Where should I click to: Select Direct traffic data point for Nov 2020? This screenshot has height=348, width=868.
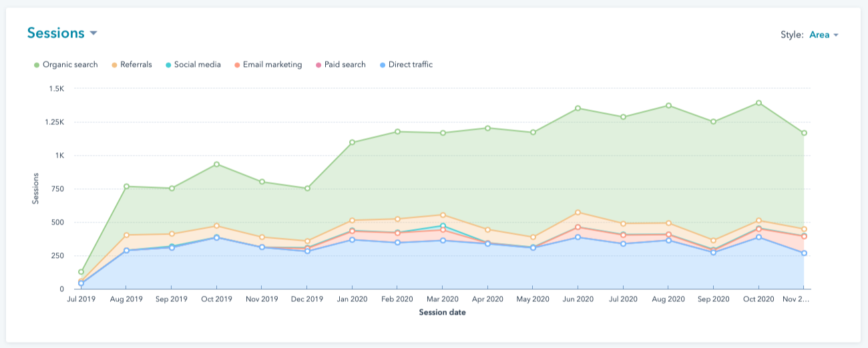pos(804,253)
